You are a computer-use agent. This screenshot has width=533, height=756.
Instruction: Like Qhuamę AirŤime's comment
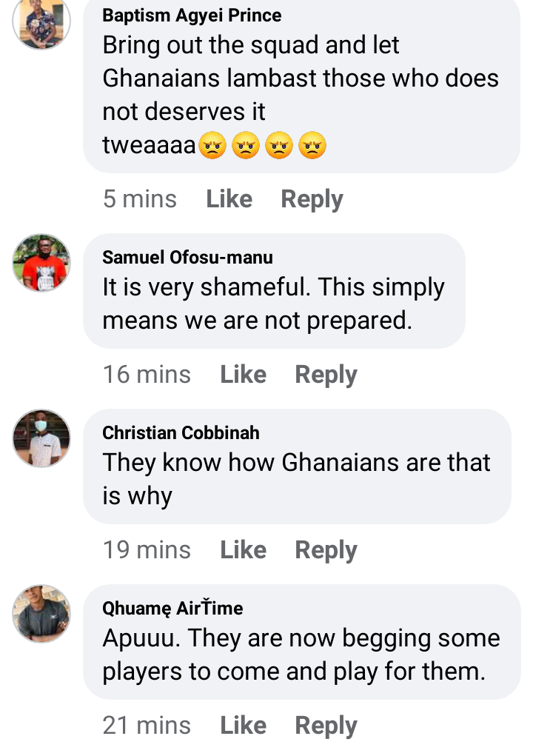(243, 726)
